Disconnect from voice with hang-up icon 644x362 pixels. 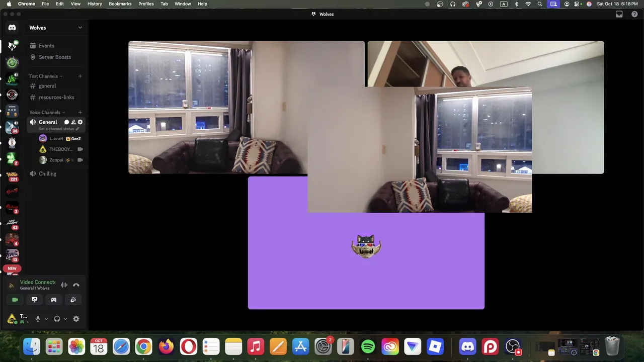pyautogui.click(x=76, y=285)
